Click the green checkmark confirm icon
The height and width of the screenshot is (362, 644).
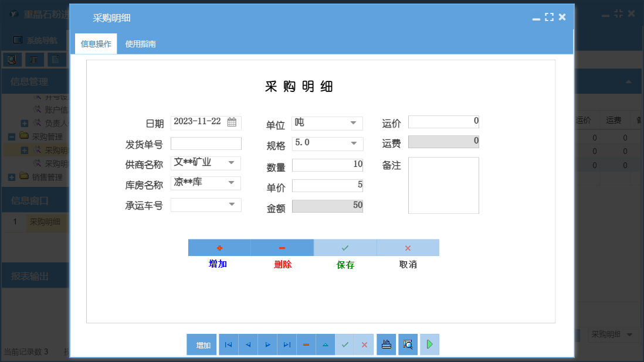coord(345,344)
